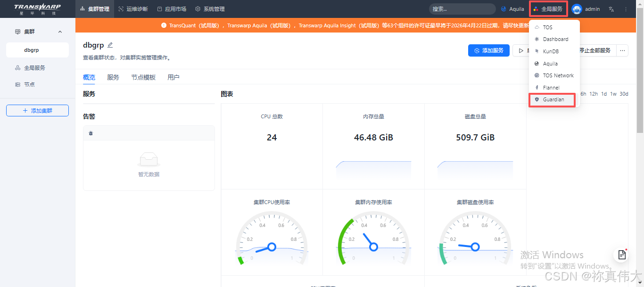This screenshot has width=644, height=287.
Task: Click the warning icon in license banner
Action: [x=164, y=25]
